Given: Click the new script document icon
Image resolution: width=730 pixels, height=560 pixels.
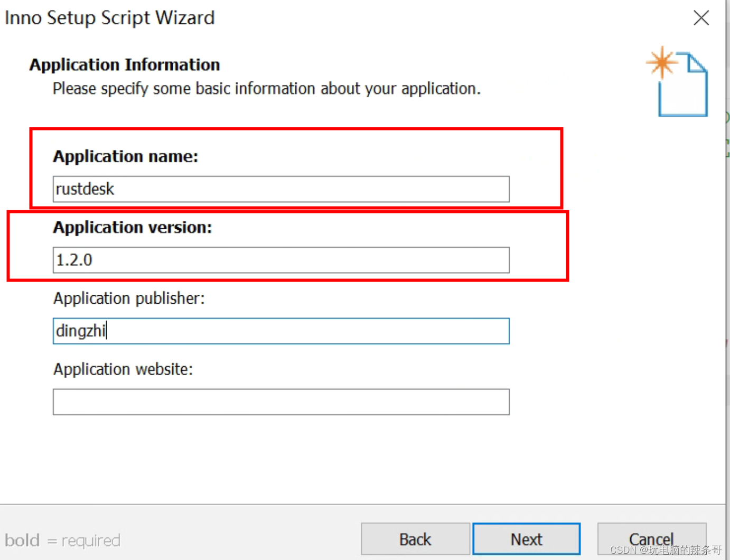Looking at the screenshot, I should [677, 81].
